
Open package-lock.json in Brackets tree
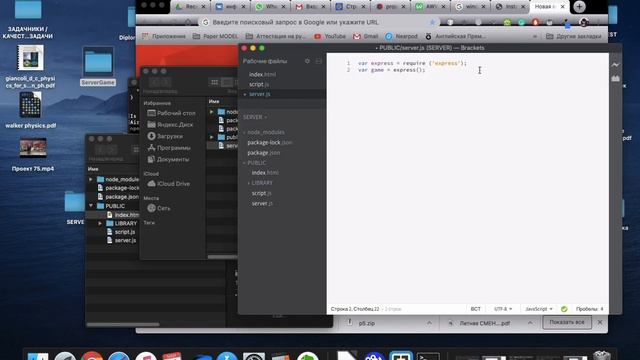click(x=269, y=142)
